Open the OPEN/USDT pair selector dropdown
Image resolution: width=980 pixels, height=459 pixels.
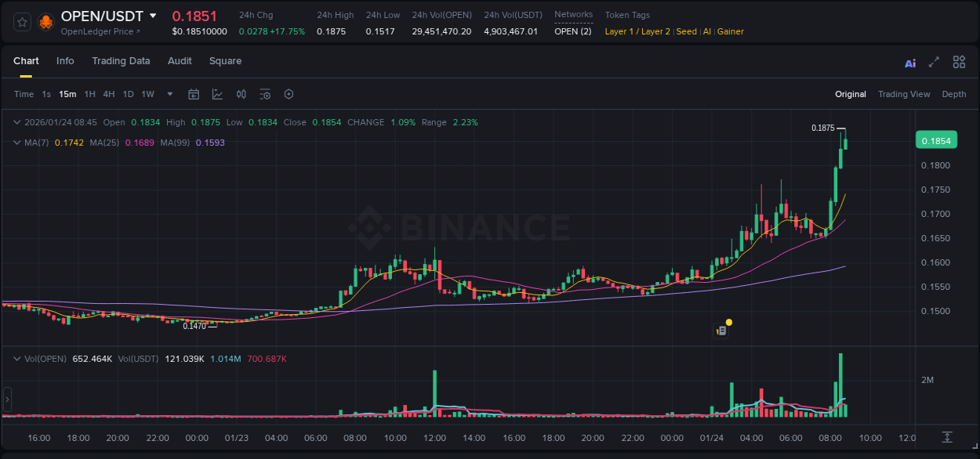(x=154, y=16)
